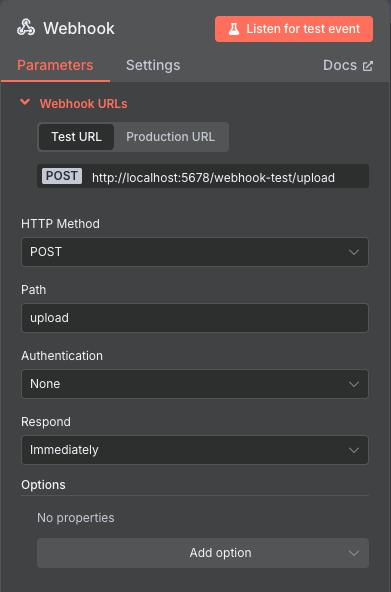Viewport: 391px width, 592px height.
Task: Click the Webhook node icon in header
Action: point(26,28)
